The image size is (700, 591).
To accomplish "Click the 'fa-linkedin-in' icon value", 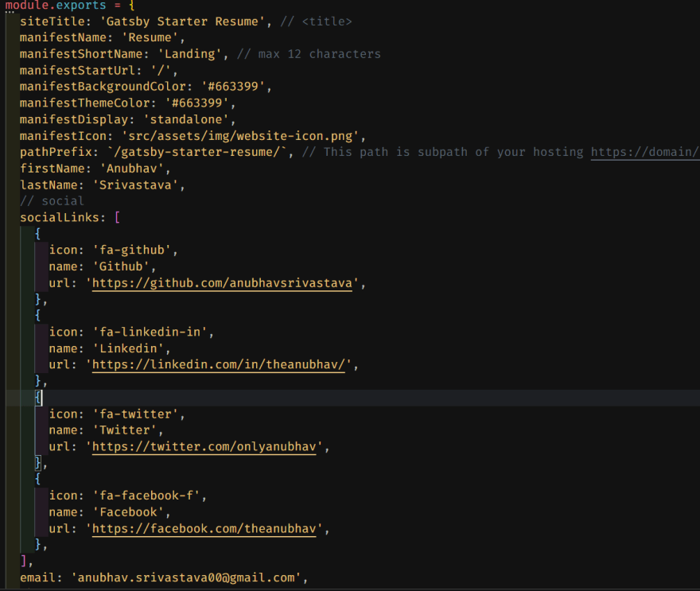I will pyautogui.click(x=150, y=332).
